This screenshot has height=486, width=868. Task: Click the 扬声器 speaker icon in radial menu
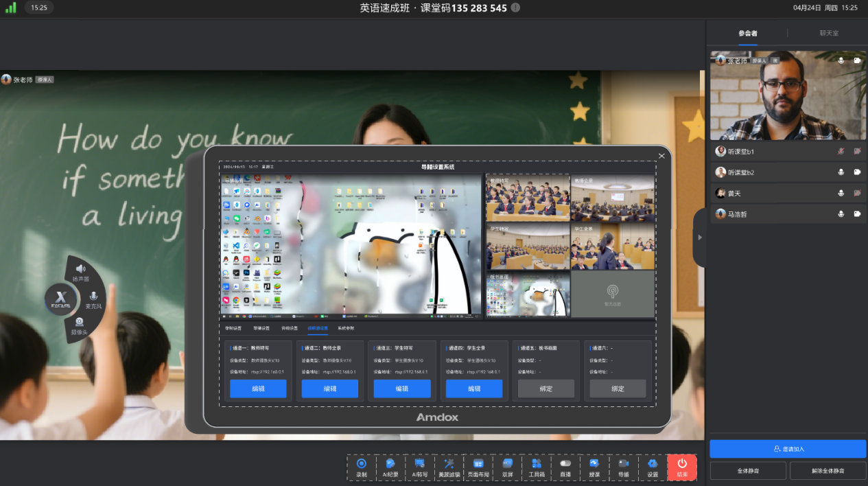81,273
